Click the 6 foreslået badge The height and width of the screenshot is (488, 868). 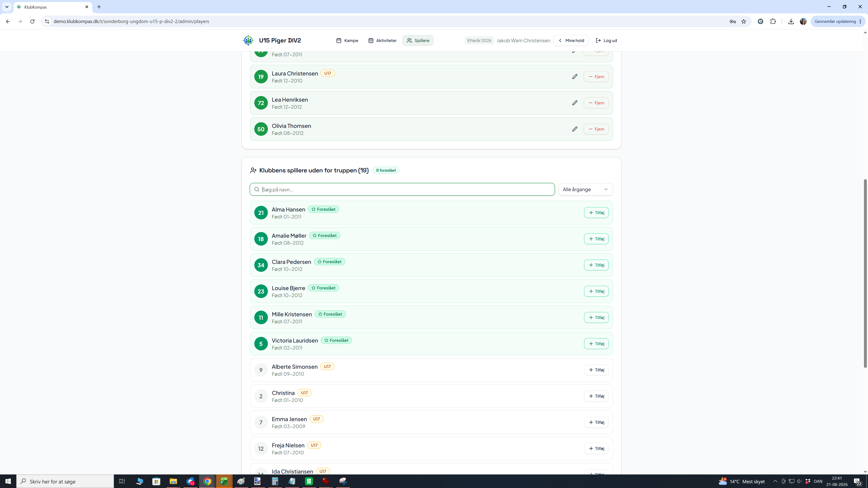coord(386,170)
